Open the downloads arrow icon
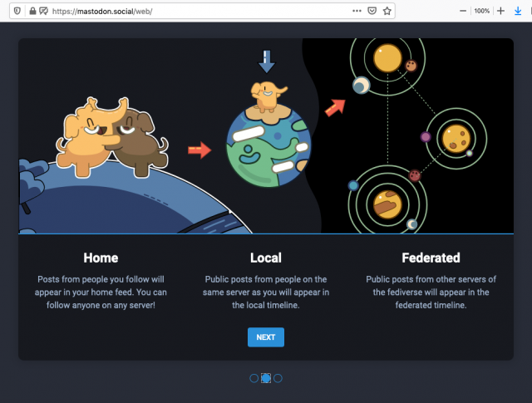 (x=518, y=11)
